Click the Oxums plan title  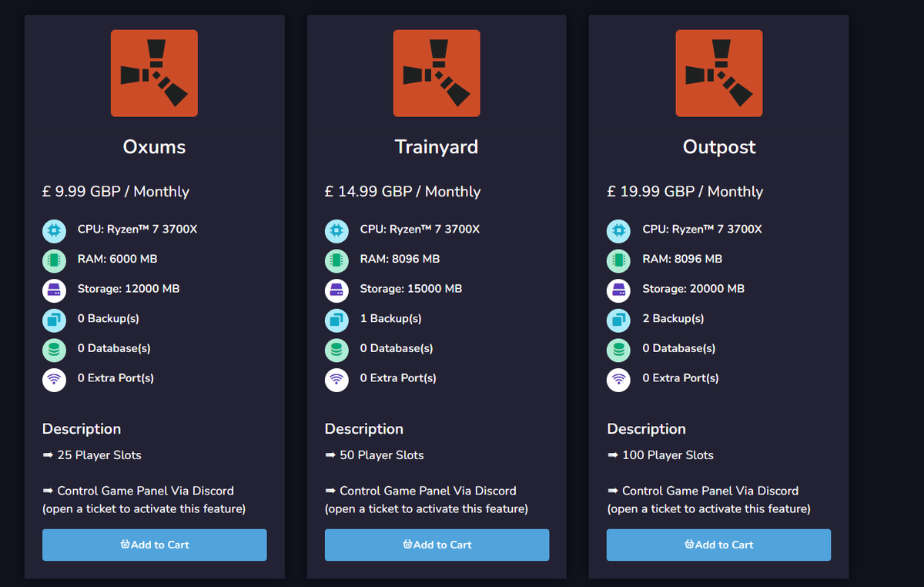click(154, 147)
